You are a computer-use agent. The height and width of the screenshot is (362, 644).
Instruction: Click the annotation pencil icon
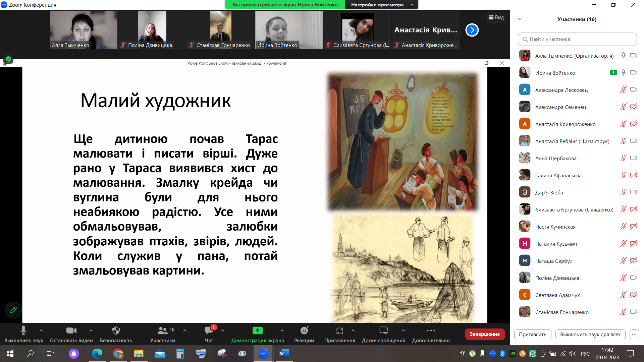click(13, 310)
